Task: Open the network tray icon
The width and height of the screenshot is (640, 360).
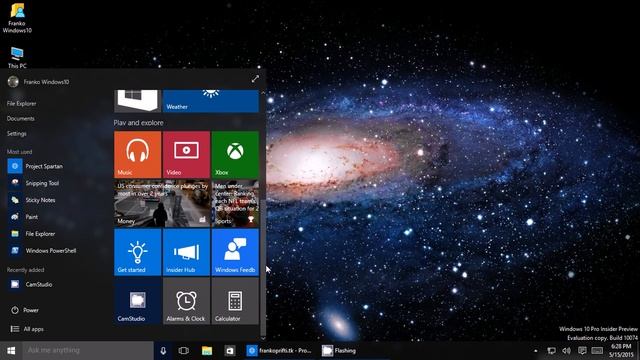Action: [x=551, y=351]
